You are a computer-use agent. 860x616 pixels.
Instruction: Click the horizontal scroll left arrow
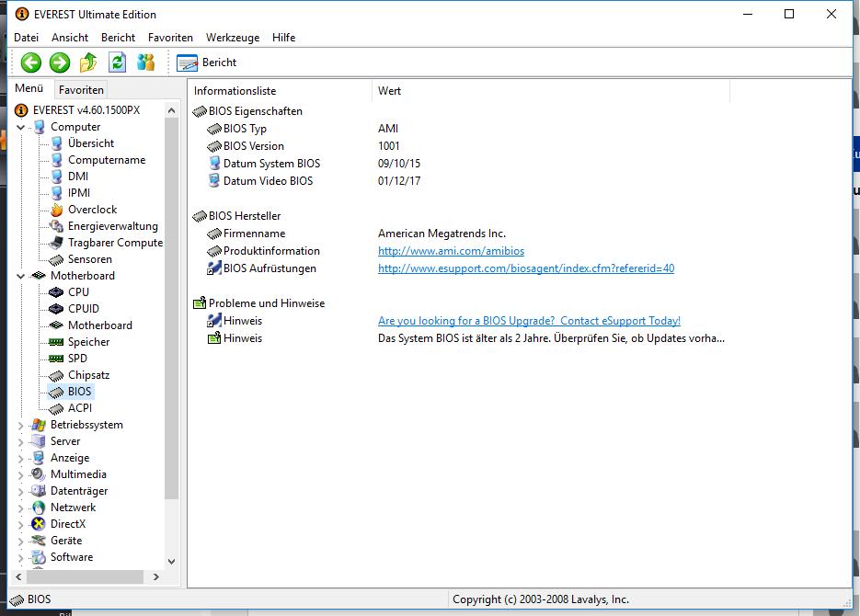point(18,577)
